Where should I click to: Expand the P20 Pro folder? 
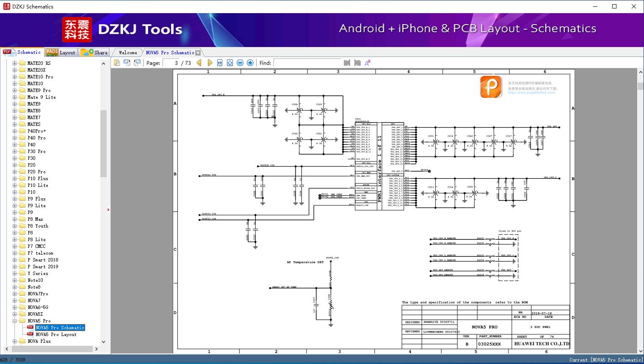pos(15,172)
